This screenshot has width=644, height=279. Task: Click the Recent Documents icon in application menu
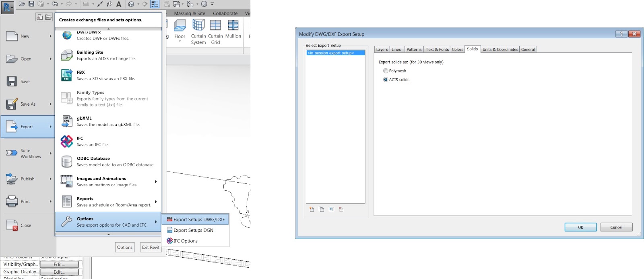tap(39, 17)
